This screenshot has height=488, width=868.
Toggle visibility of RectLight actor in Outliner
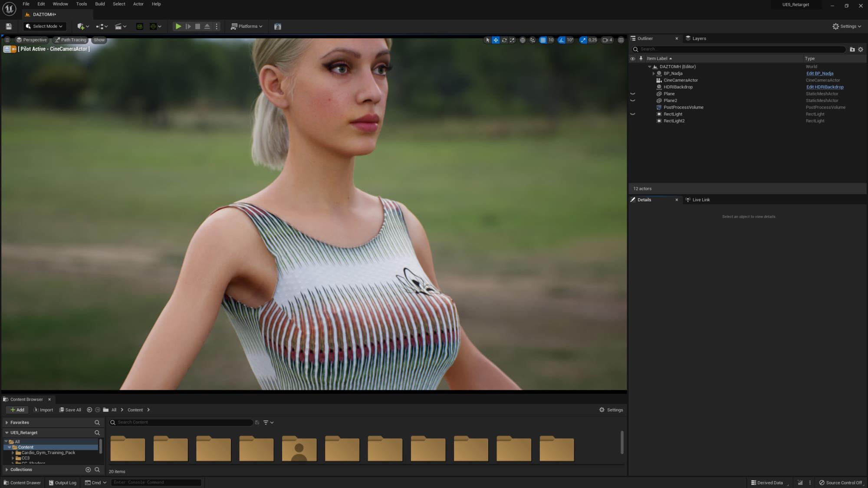633,115
